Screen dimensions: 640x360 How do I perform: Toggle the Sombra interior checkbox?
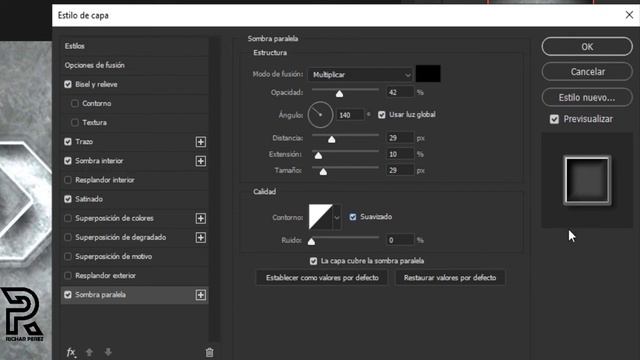[x=68, y=161]
